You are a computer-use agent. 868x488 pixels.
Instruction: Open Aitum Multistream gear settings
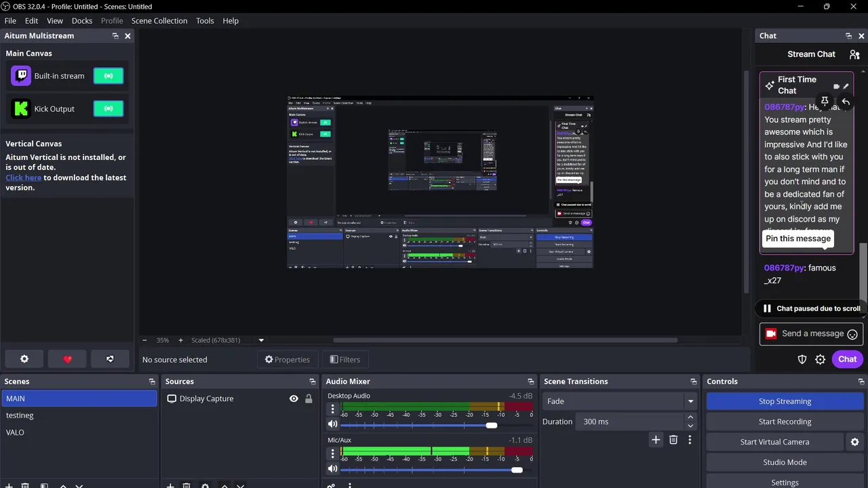coord(24,359)
